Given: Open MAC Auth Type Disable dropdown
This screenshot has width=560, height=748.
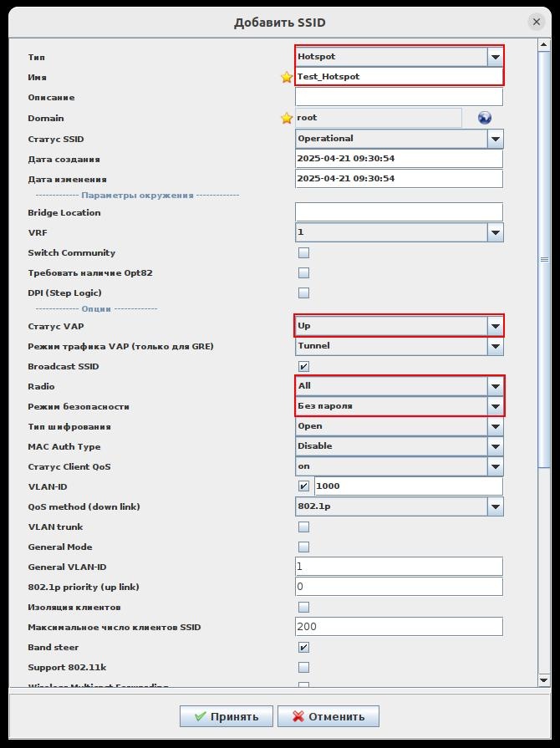Looking at the screenshot, I should [400, 446].
